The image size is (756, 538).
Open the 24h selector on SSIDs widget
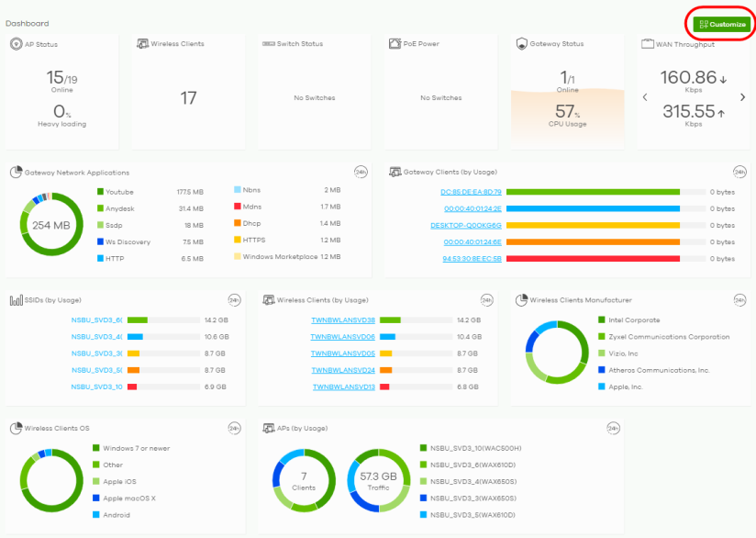(234, 300)
